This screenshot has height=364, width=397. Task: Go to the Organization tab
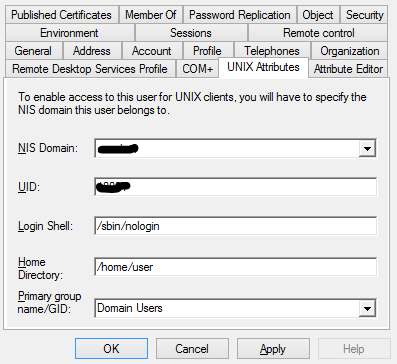point(350,51)
